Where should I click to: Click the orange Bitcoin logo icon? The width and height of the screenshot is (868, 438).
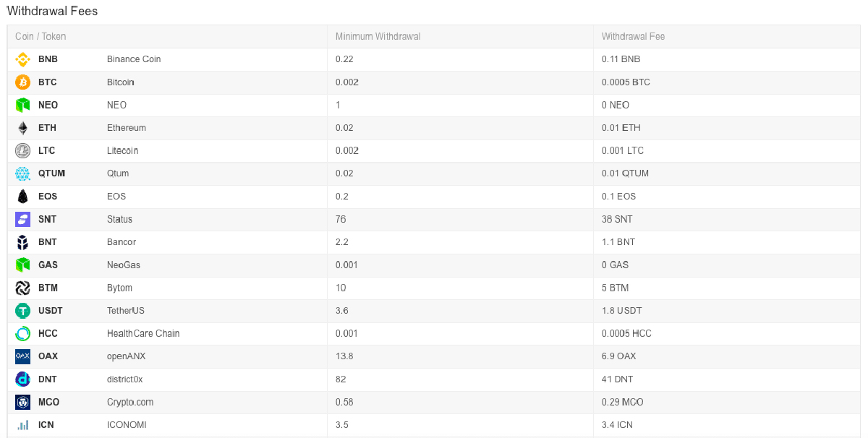tap(23, 82)
